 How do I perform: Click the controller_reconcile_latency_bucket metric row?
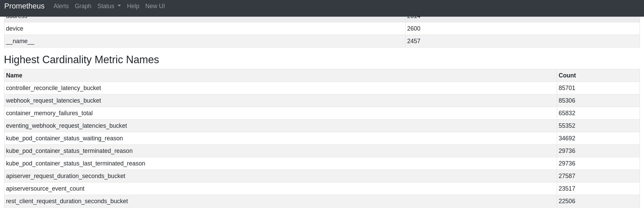click(53, 88)
